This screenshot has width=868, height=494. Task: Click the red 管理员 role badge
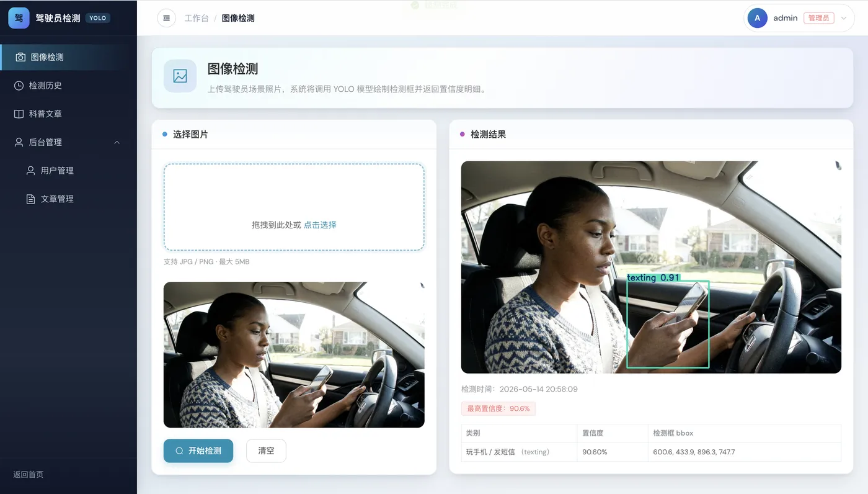tap(819, 18)
